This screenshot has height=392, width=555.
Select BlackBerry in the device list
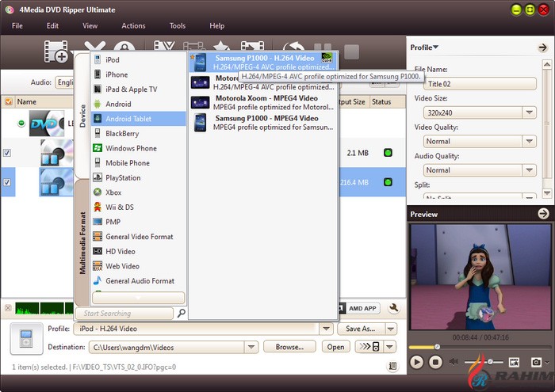122,134
